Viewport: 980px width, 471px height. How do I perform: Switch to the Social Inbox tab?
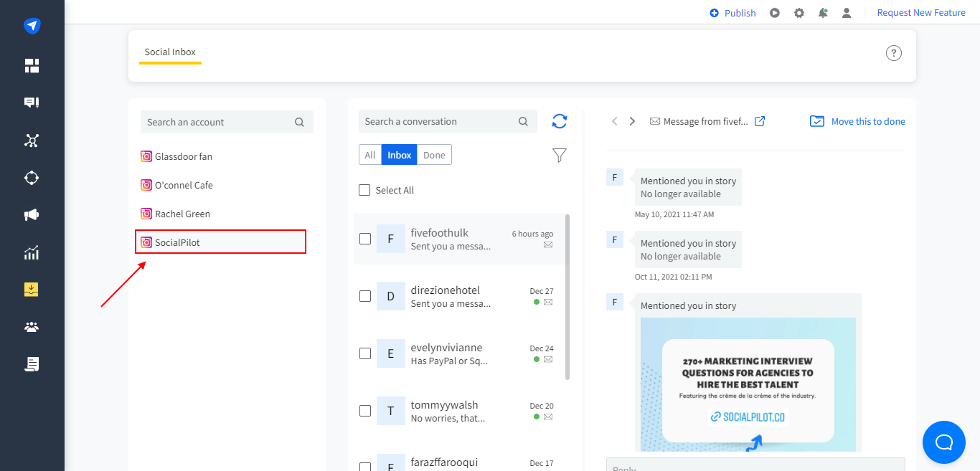pyautogui.click(x=170, y=52)
